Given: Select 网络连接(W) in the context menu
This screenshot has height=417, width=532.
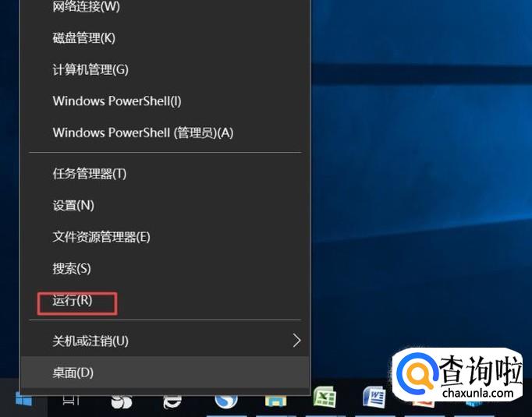Looking at the screenshot, I should coord(86,7).
